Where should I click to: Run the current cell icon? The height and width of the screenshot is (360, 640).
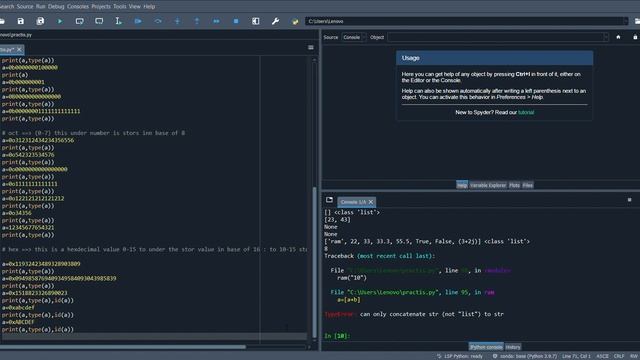(80, 21)
